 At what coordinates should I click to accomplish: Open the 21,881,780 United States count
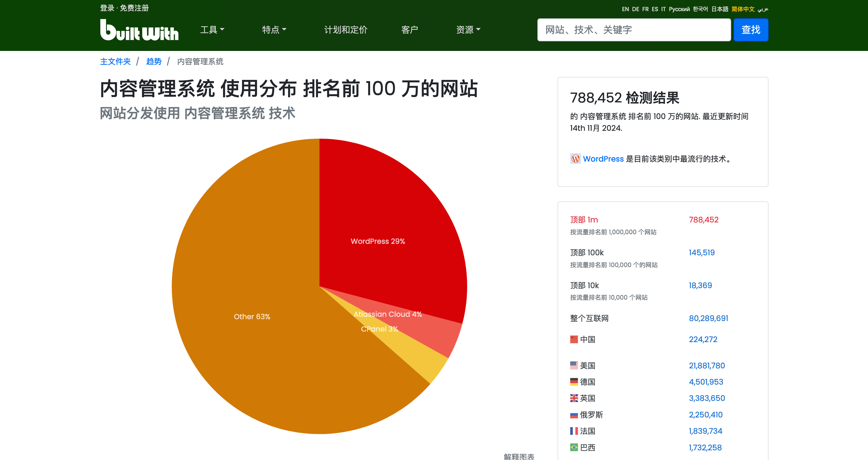[706, 365]
